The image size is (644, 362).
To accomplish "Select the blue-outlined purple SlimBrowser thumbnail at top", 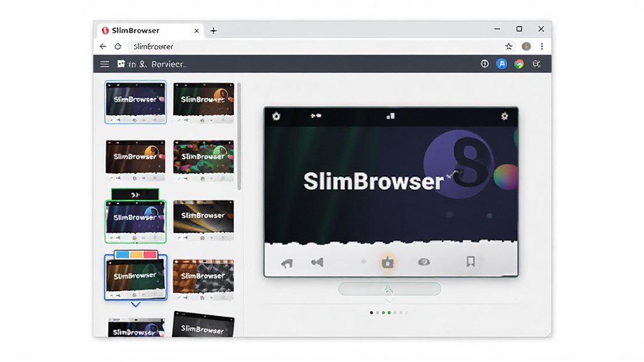I will click(136, 102).
